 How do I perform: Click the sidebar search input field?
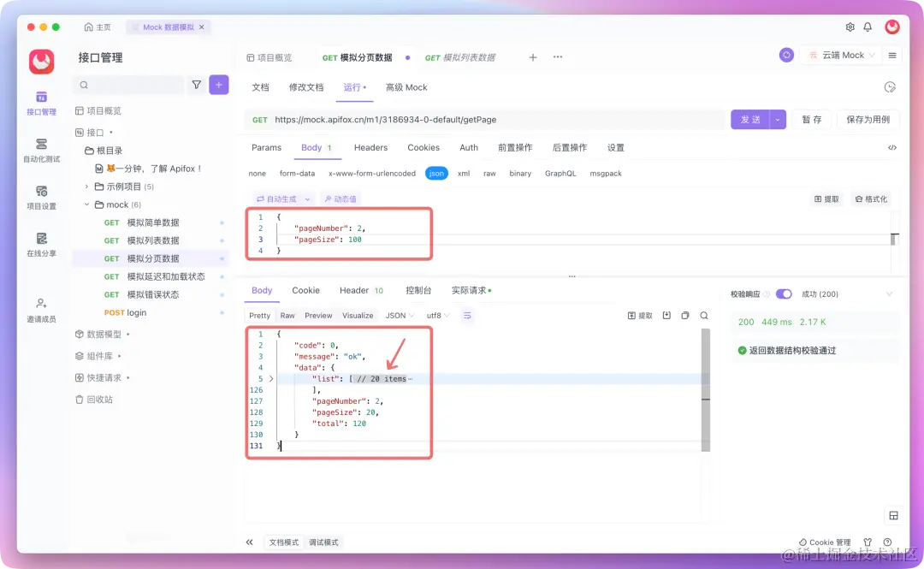click(128, 85)
